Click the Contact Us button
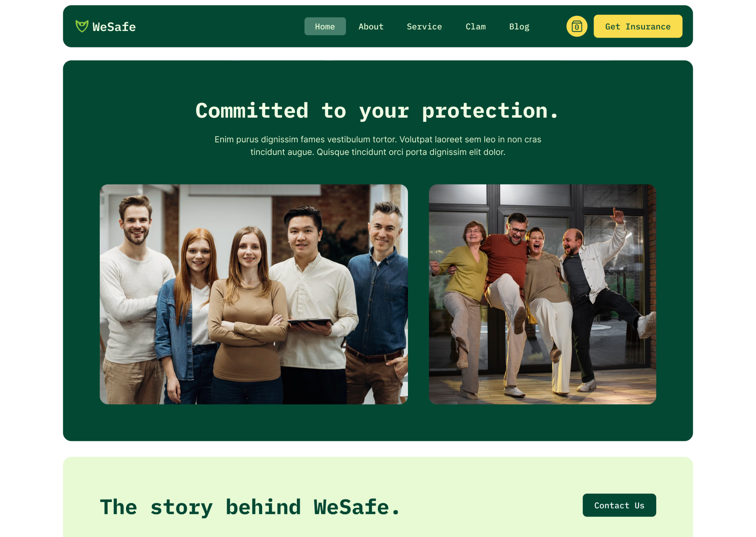Image resolution: width=756 pixels, height=537 pixels. coord(619,505)
